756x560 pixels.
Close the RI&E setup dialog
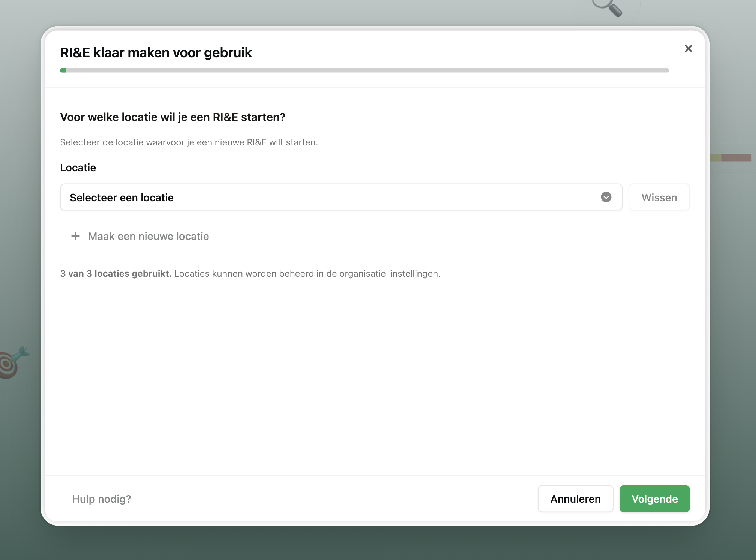click(688, 49)
